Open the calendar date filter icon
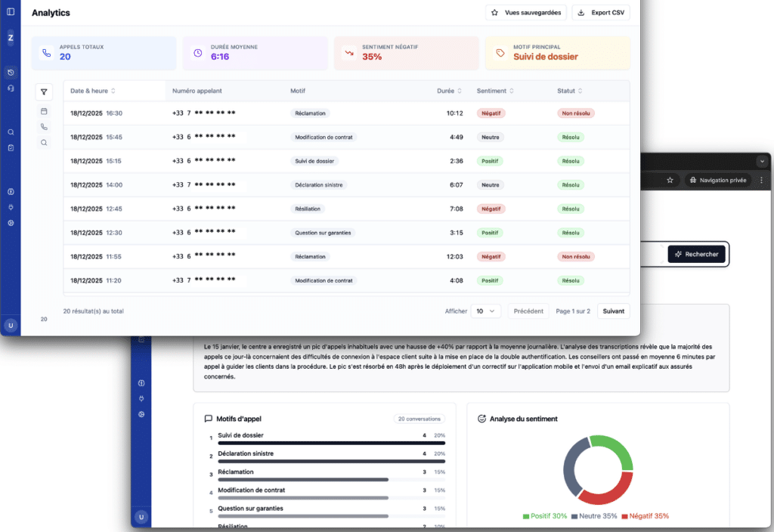Image resolution: width=774 pixels, height=532 pixels. pyautogui.click(x=44, y=111)
